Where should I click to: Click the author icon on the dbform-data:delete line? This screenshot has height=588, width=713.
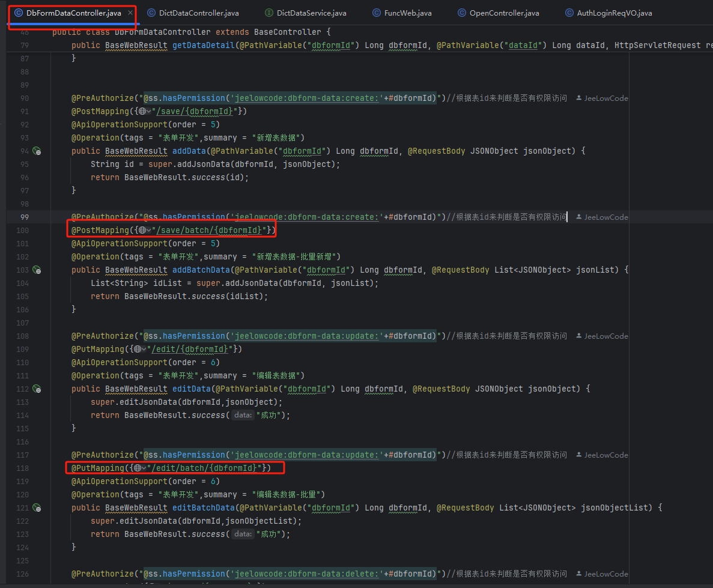(x=579, y=574)
